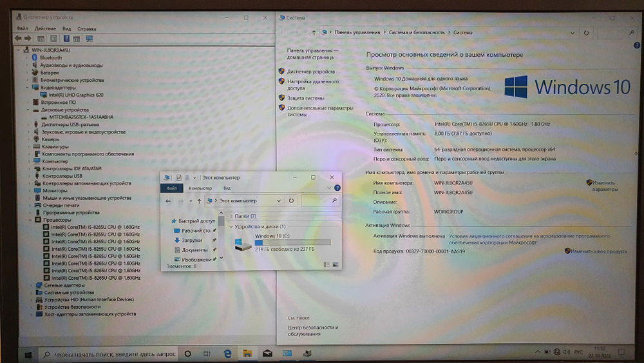Open Task View on the taskbar
The height and width of the screenshot is (363, 644).
[207, 354]
